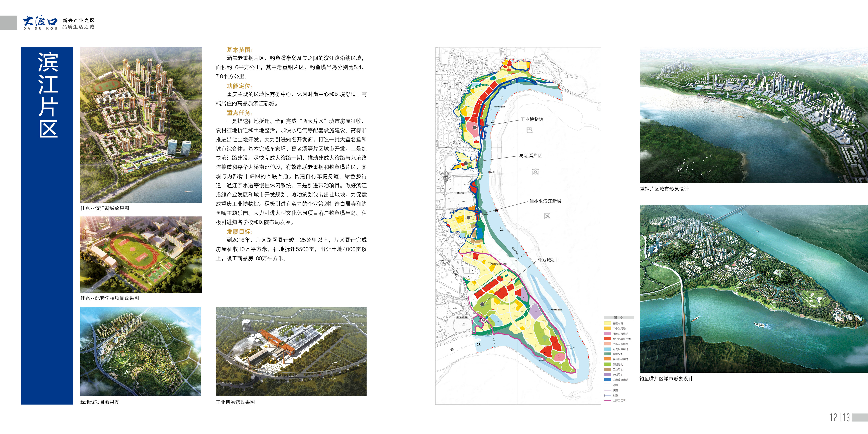Open the 佳兆业配套学校 stadium rendering image

(x=141, y=255)
